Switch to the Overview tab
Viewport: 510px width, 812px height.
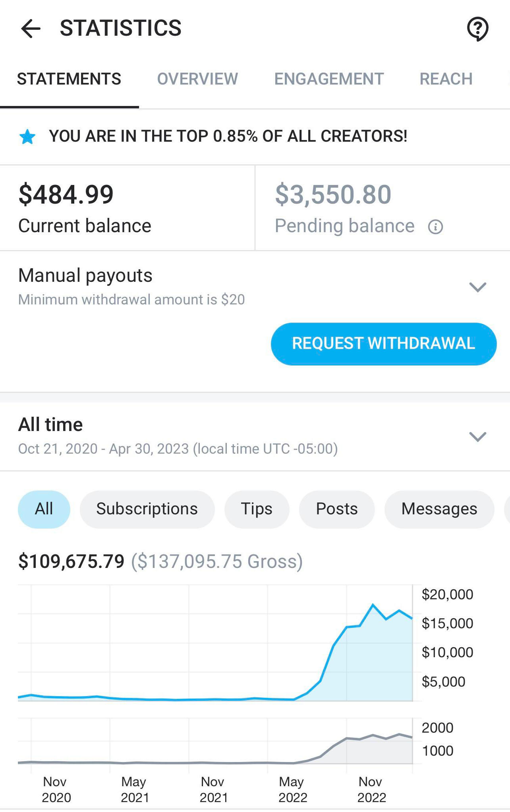click(197, 79)
